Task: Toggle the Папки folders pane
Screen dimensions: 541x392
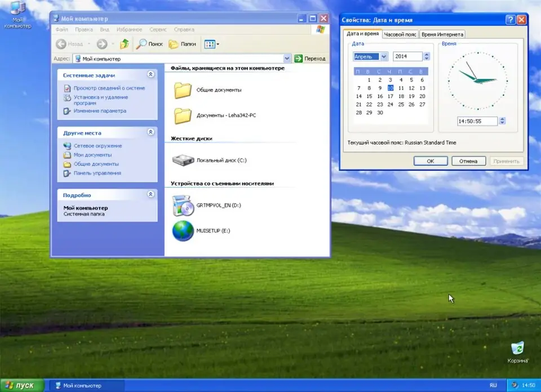Action: (x=182, y=44)
